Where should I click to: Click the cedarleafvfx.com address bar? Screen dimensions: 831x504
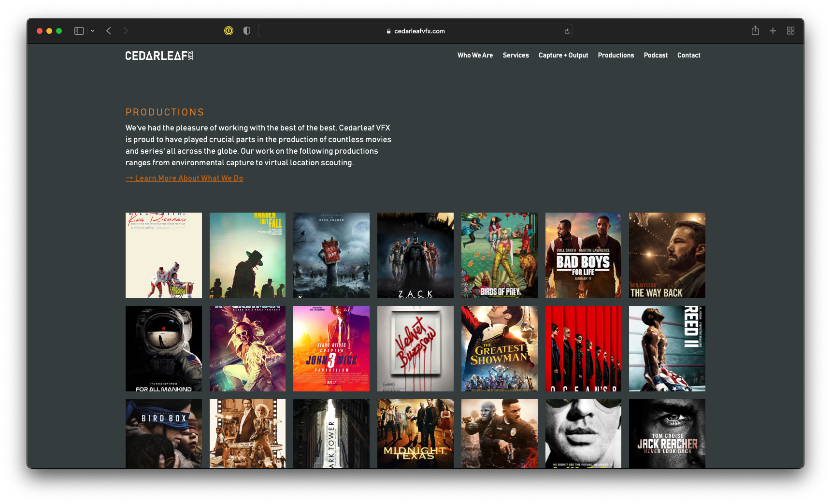415,31
